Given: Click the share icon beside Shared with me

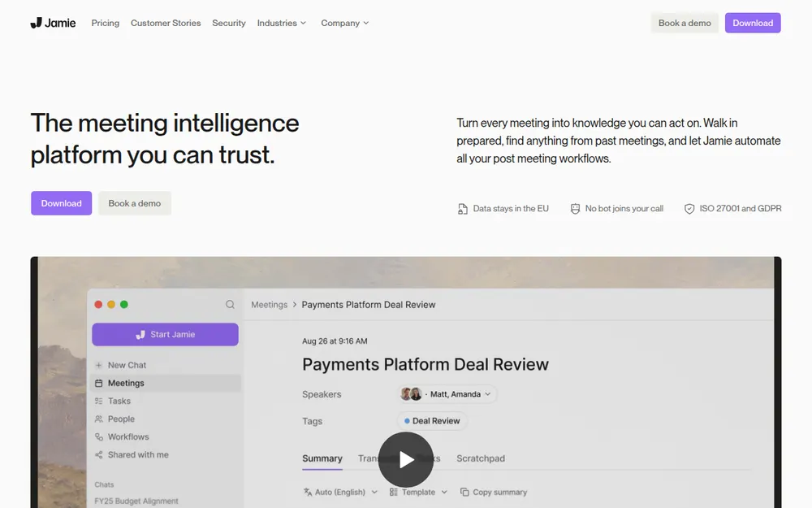Looking at the screenshot, I should [98, 454].
